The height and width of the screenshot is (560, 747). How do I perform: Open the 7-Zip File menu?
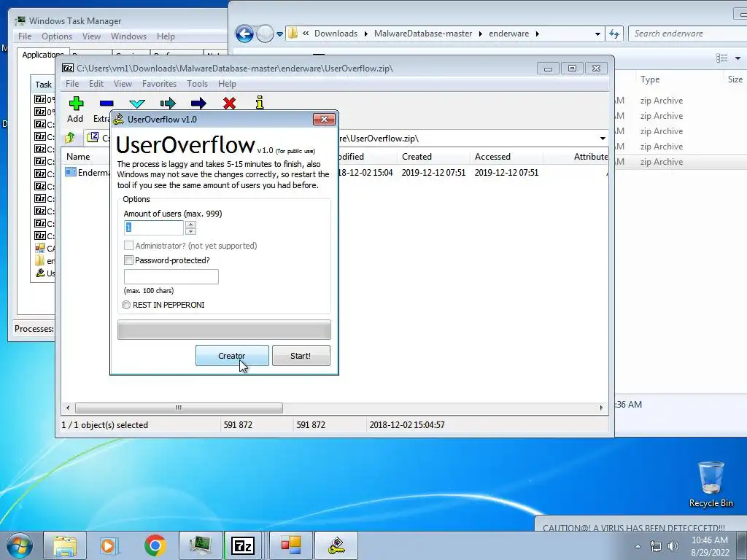pos(72,84)
